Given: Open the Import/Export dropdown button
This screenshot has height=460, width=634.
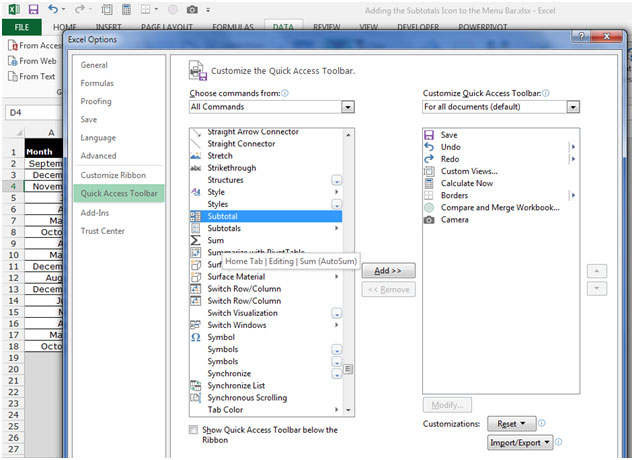Looking at the screenshot, I should coord(520,443).
